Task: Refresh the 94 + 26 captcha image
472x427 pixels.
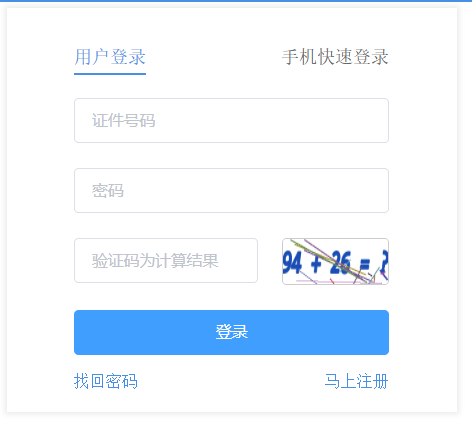Action: [335, 261]
